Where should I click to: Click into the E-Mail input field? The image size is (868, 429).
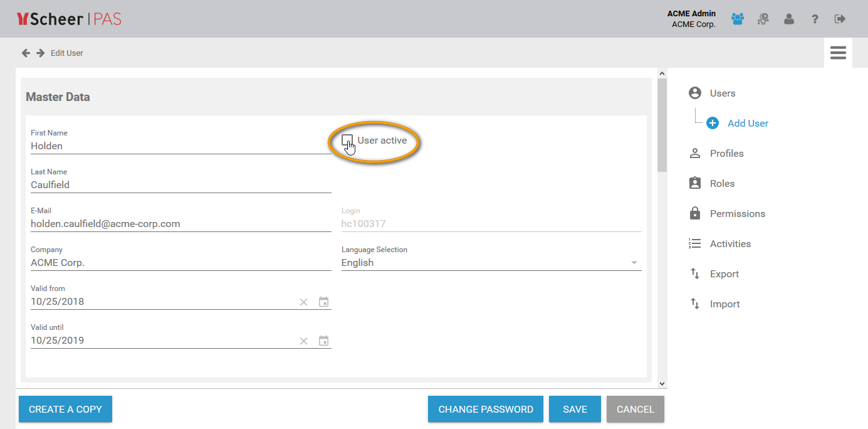[180, 224]
